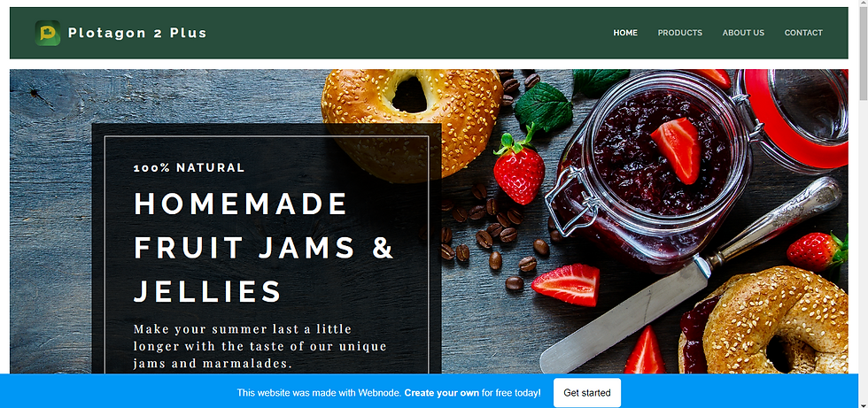
Task: Click the 'This website was made with Webnode' text
Action: point(318,393)
